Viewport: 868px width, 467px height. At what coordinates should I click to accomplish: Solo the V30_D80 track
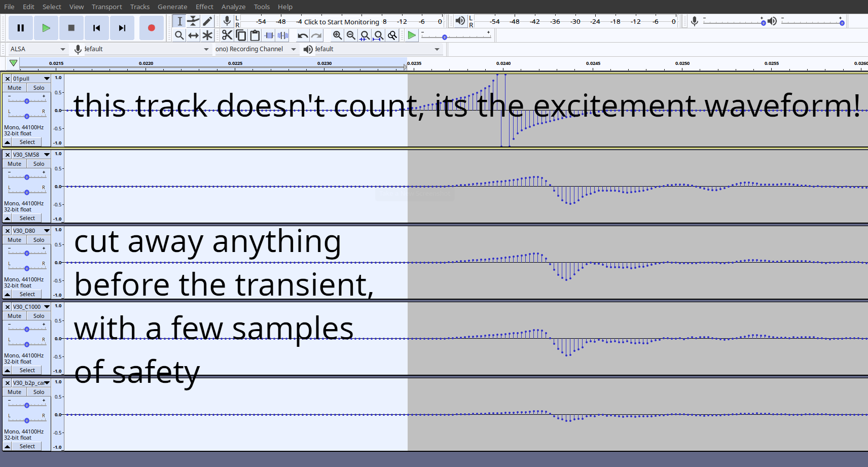39,240
